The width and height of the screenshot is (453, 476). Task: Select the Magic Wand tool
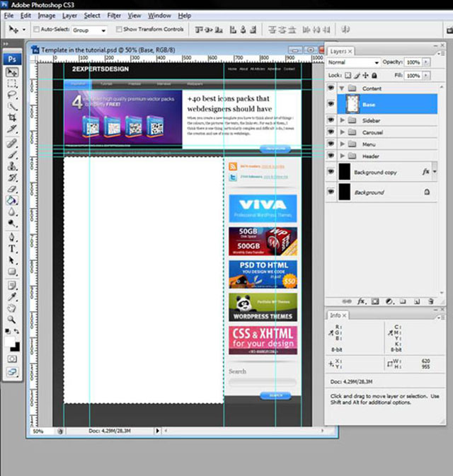pos(12,106)
